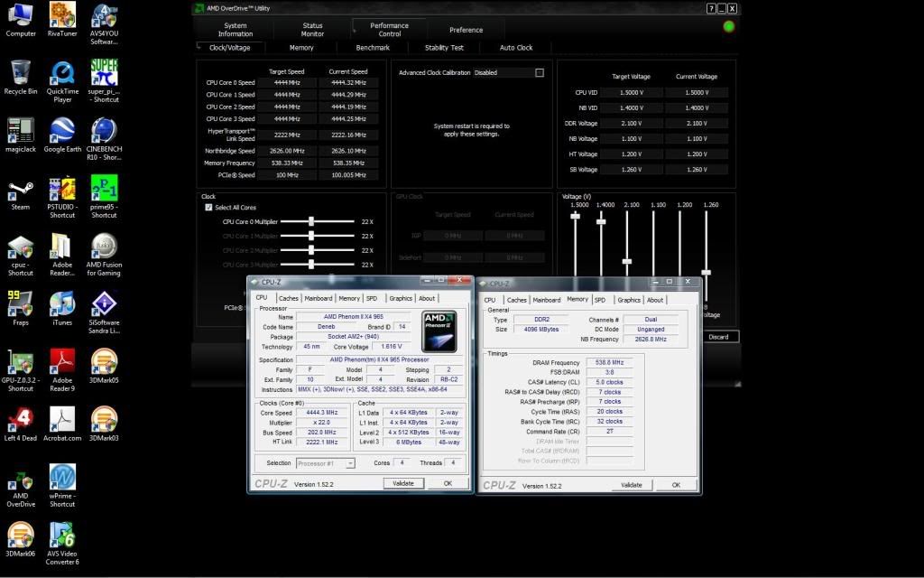Click the 1.4000 NB VID voltage slider handle
This screenshot has height=578, width=924.
tap(601, 222)
